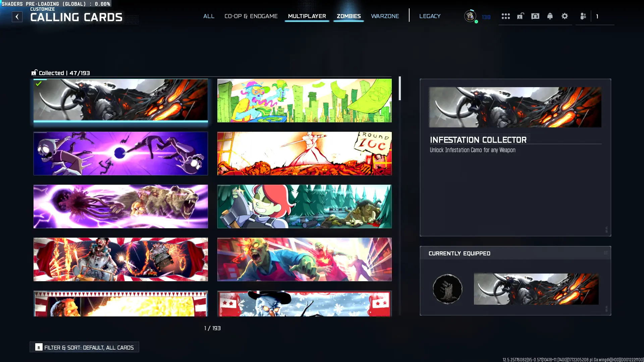Open Filter & Sort options
Image resolution: width=644 pixels, height=362 pixels.
coord(85,347)
